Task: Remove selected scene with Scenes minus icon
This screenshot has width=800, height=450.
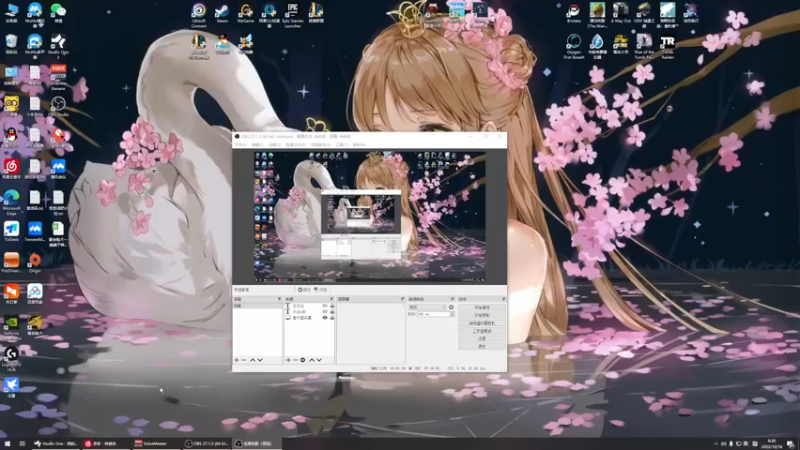Action: click(x=244, y=360)
